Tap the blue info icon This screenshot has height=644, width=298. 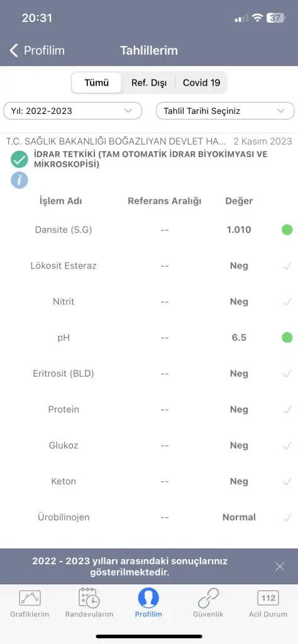click(x=19, y=180)
